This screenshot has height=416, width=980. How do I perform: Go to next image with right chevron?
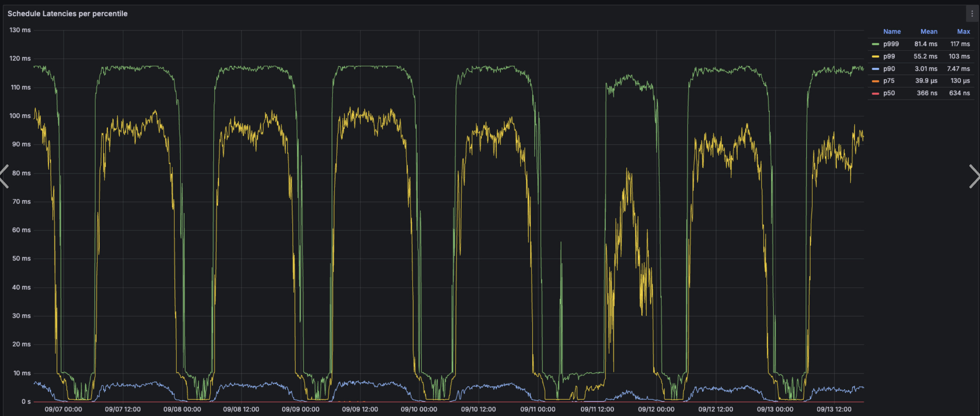pyautogui.click(x=974, y=176)
